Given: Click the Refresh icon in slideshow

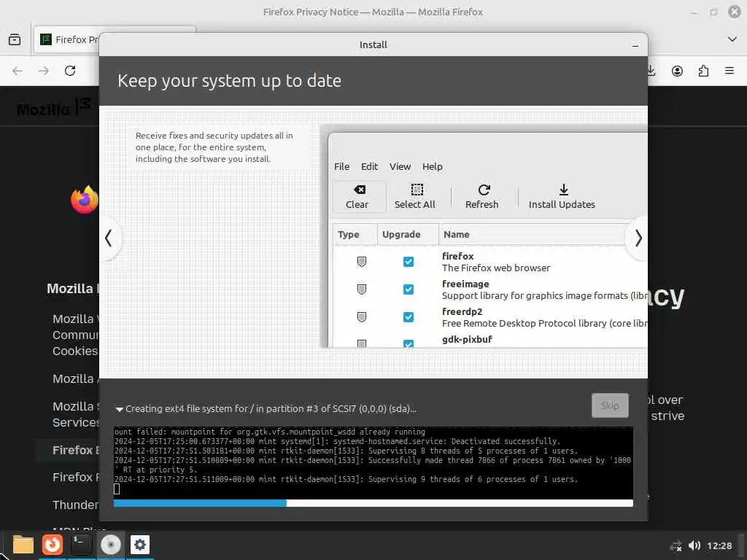Looking at the screenshot, I should pos(484,190).
